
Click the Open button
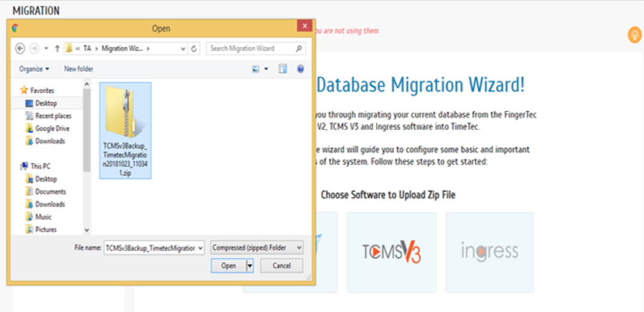click(x=229, y=266)
